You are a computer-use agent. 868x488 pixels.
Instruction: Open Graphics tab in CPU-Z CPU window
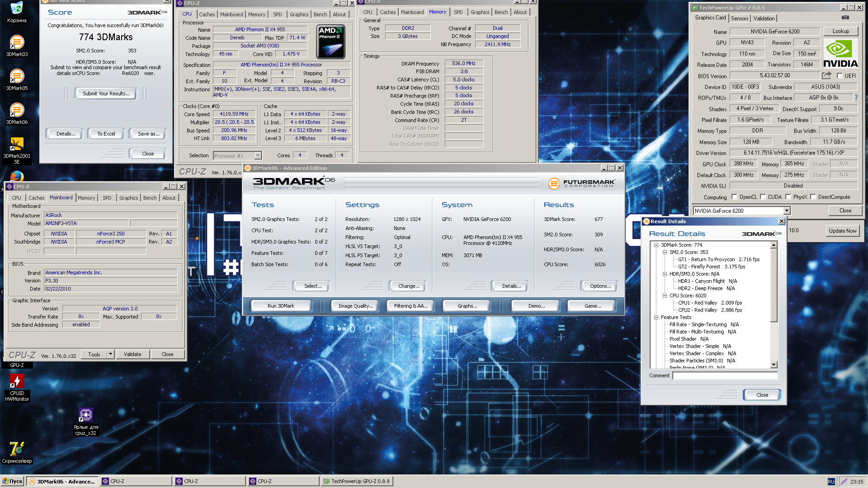coord(299,14)
